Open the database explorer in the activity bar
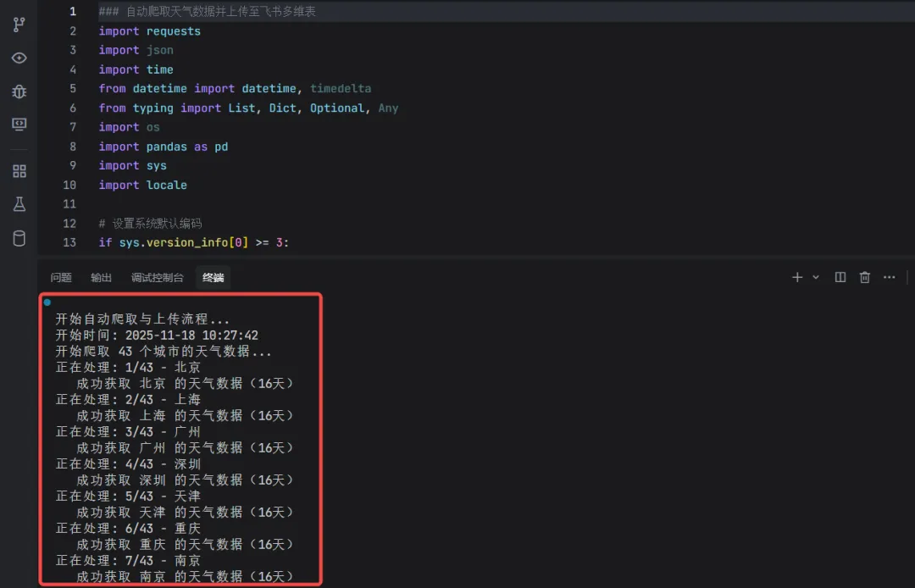The width and height of the screenshot is (915, 588). (19, 239)
